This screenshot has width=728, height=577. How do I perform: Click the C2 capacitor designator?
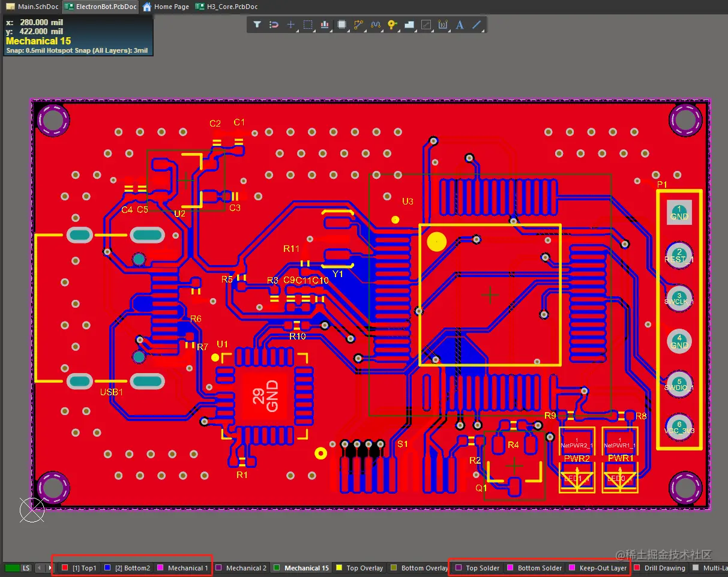coord(215,124)
